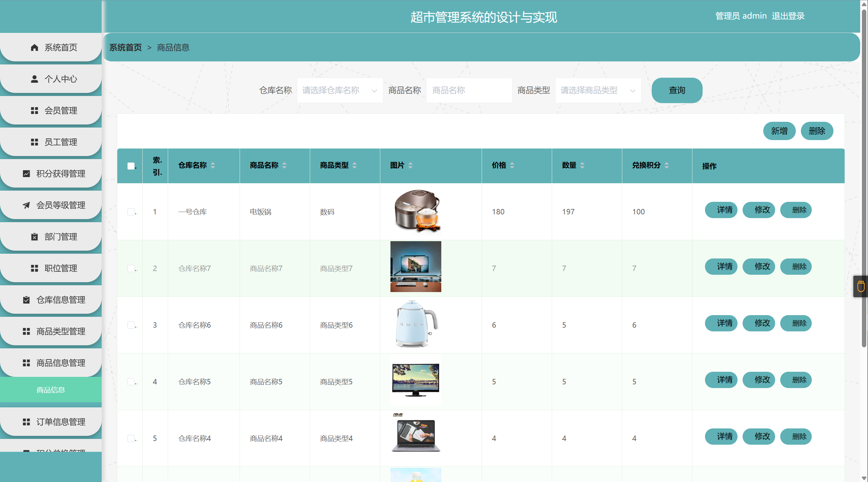Click the 商品名称 search input field
The image size is (868, 482).
[x=469, y=90]
